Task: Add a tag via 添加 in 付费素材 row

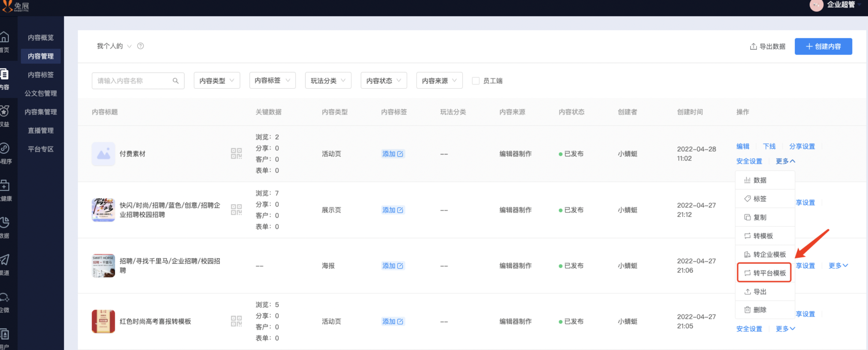Action: (x=393, y=154)
